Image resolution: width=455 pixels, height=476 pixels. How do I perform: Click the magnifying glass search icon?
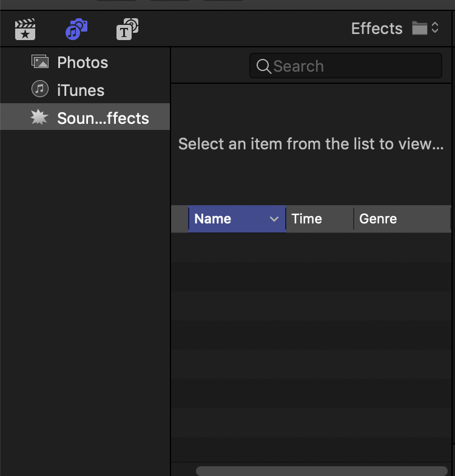point(264,66)
